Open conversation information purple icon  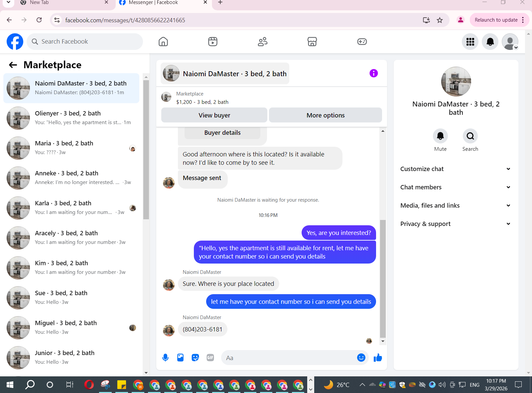374,73
